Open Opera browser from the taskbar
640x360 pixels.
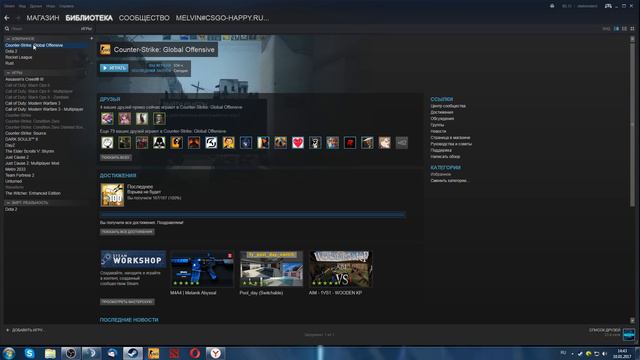[195, 353]
